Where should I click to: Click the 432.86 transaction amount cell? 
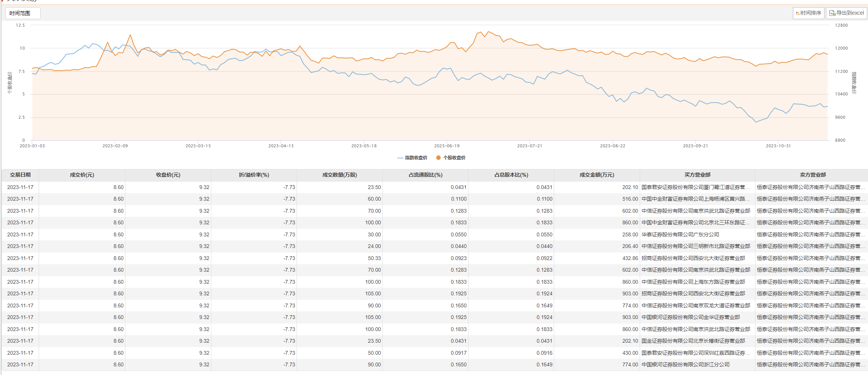pos(630,258)
